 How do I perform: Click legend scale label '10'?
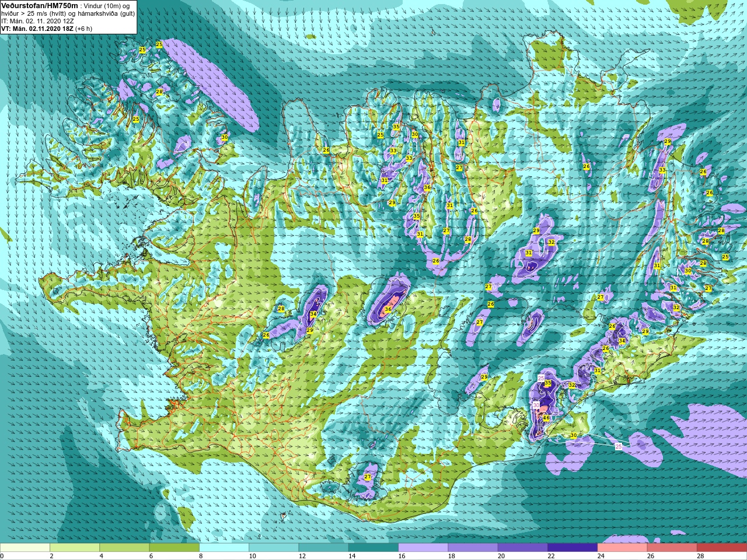[252, 556]
